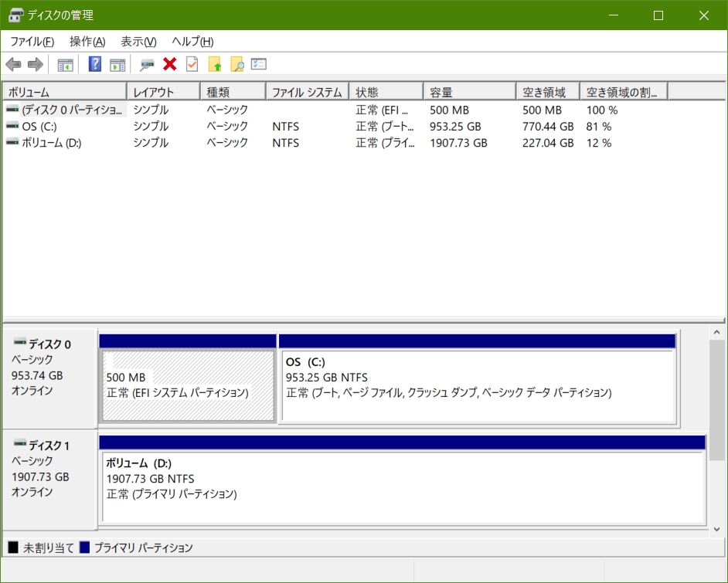Click the folder search magnifier icon
The width and height of the screenshot is (728, 583).
[237, 64]
